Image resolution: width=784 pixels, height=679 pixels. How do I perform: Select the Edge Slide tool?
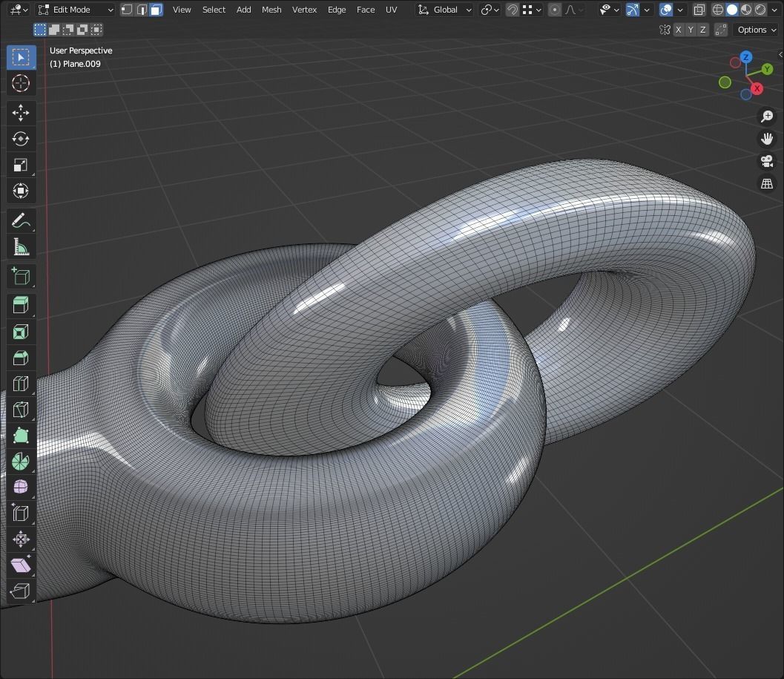[x=21, y=514]
